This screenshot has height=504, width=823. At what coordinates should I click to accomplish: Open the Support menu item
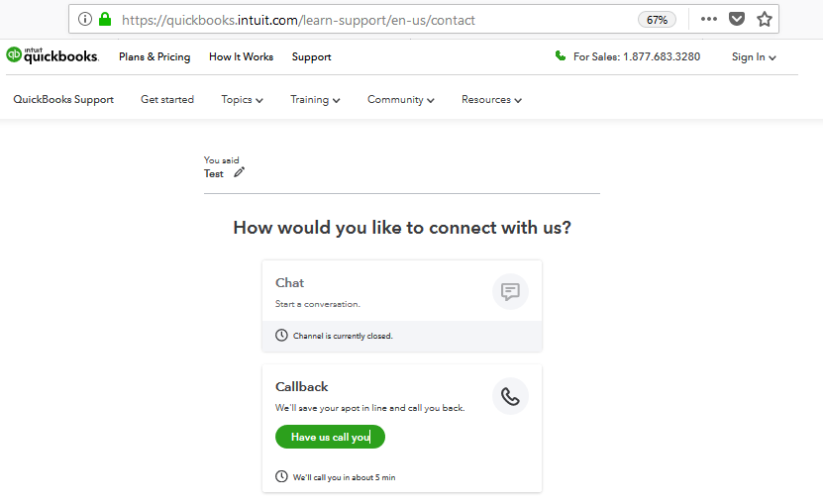[311, 56]
